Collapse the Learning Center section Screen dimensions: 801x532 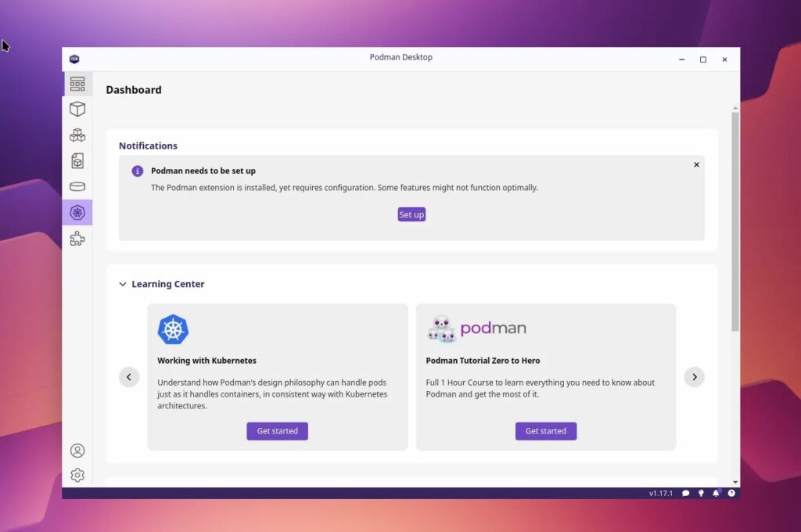(x=122, y=284)
